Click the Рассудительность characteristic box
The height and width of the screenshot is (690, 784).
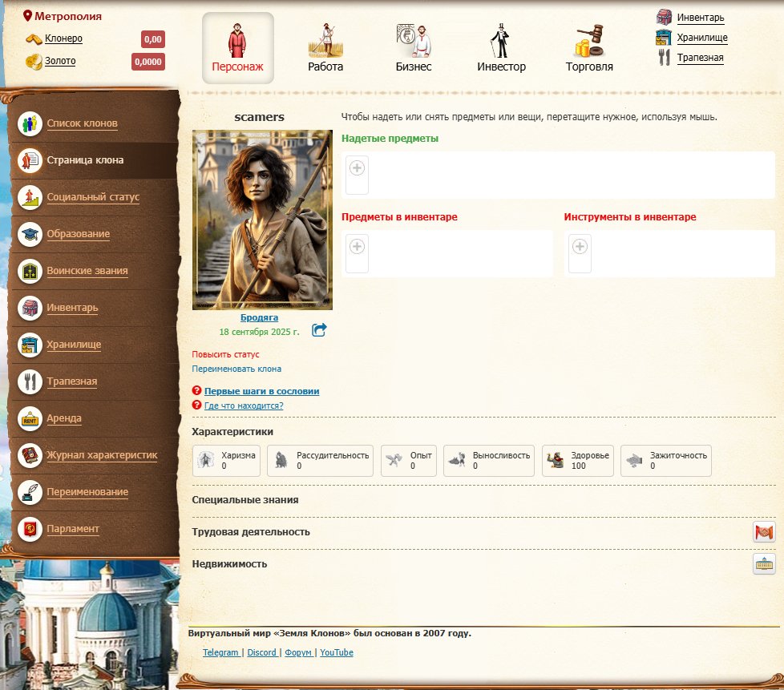click(320, 461)
